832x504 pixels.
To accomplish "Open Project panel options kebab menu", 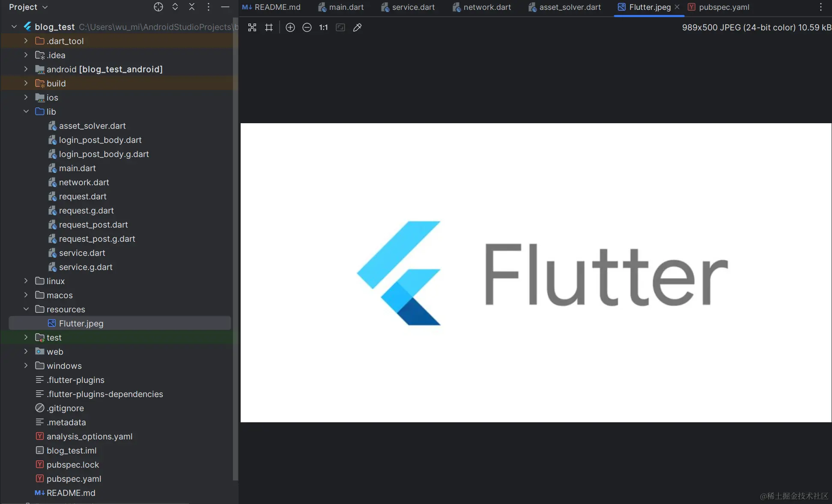I will click(208, 7).
